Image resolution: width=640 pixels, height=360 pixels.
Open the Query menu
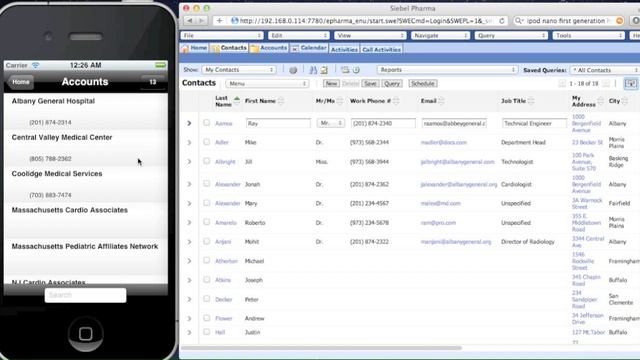pyautogui.click(x=511, y=36)
